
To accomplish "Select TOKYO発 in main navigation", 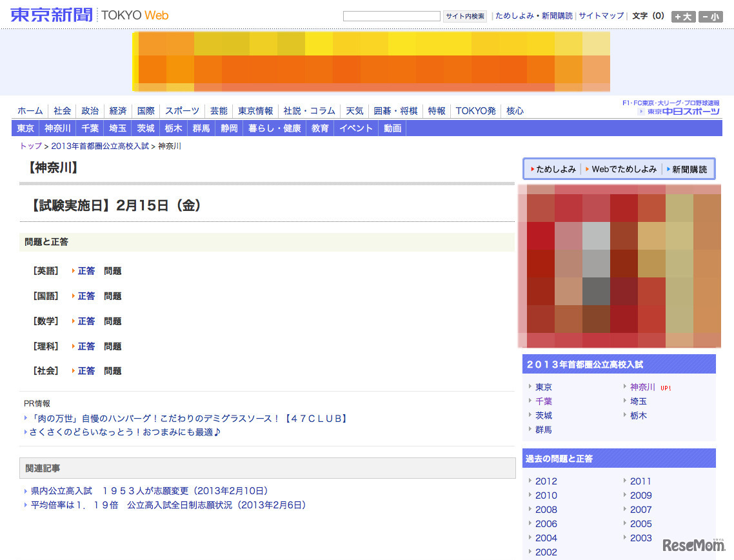I will [475, 111].
